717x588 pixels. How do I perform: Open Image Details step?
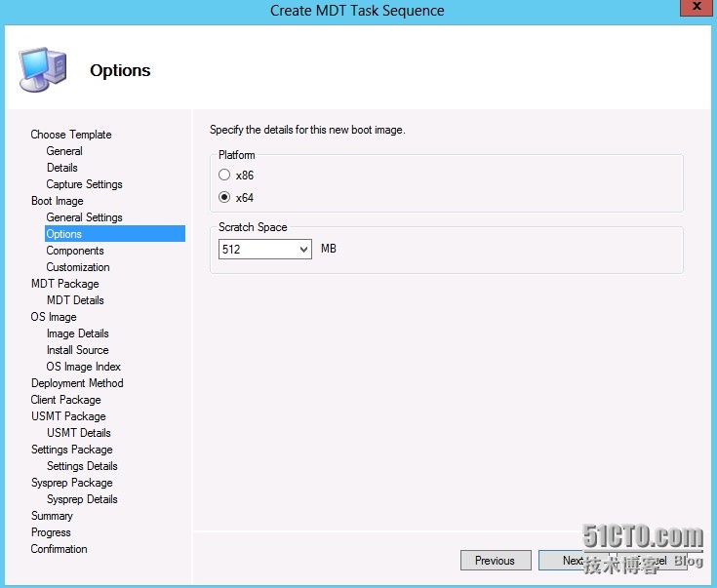click(78, 333)
